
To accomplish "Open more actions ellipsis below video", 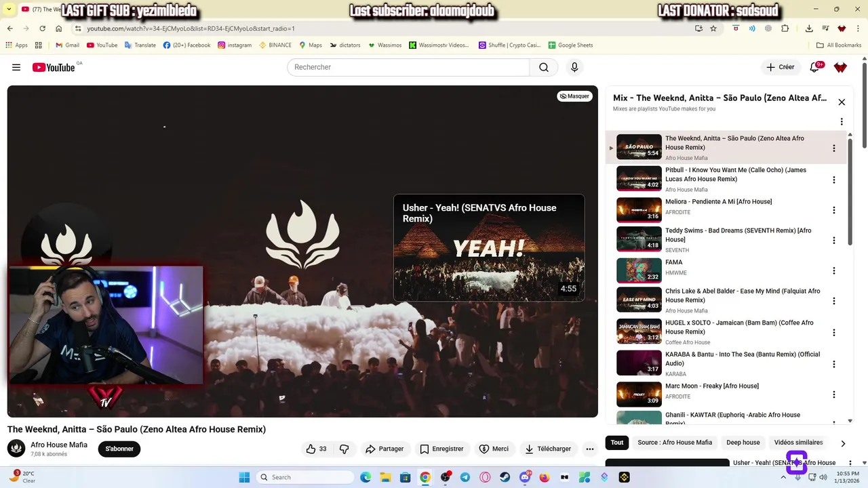I will 590,449.
